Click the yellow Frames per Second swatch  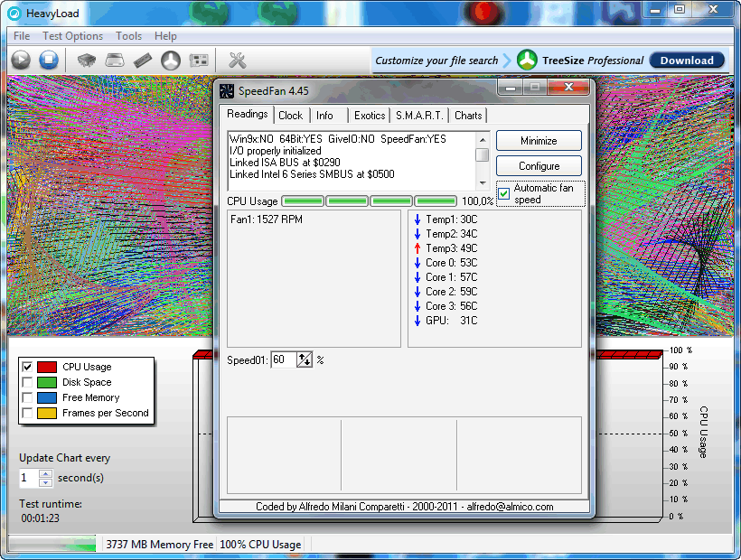click(x=47, y=413)
